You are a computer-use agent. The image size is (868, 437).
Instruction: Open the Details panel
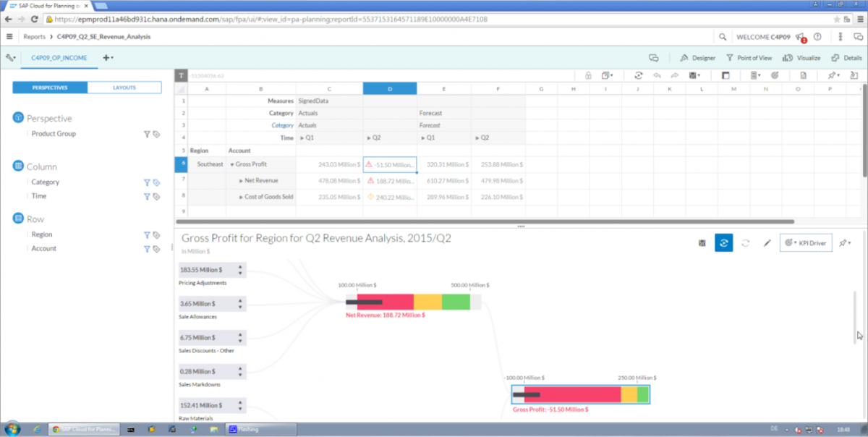(x=846, y=58)
